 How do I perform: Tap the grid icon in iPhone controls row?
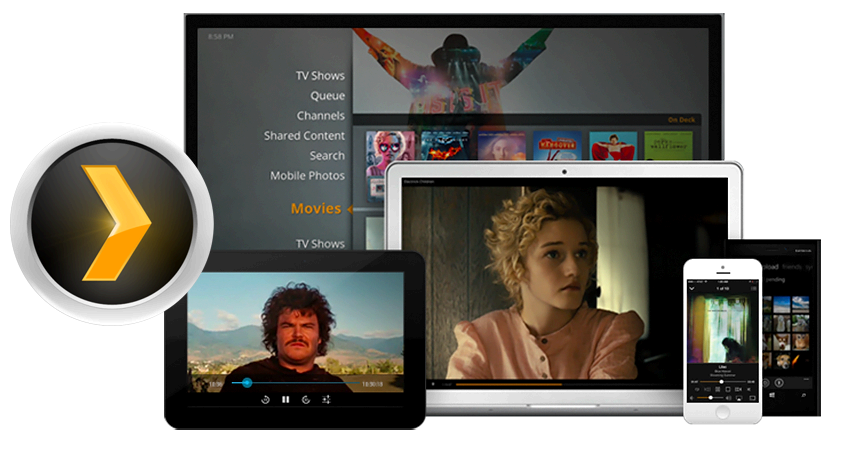[717, 389]
